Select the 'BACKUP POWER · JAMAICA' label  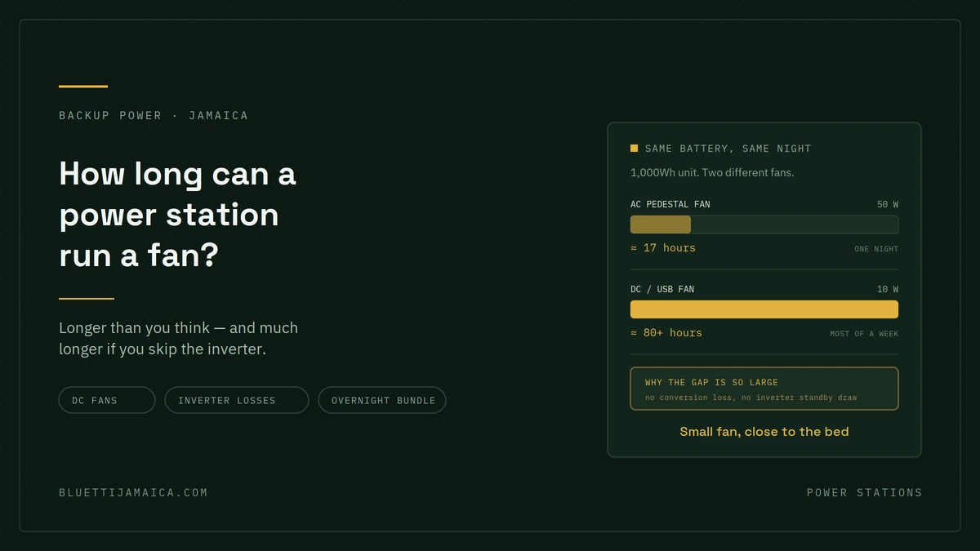[154, 115]
